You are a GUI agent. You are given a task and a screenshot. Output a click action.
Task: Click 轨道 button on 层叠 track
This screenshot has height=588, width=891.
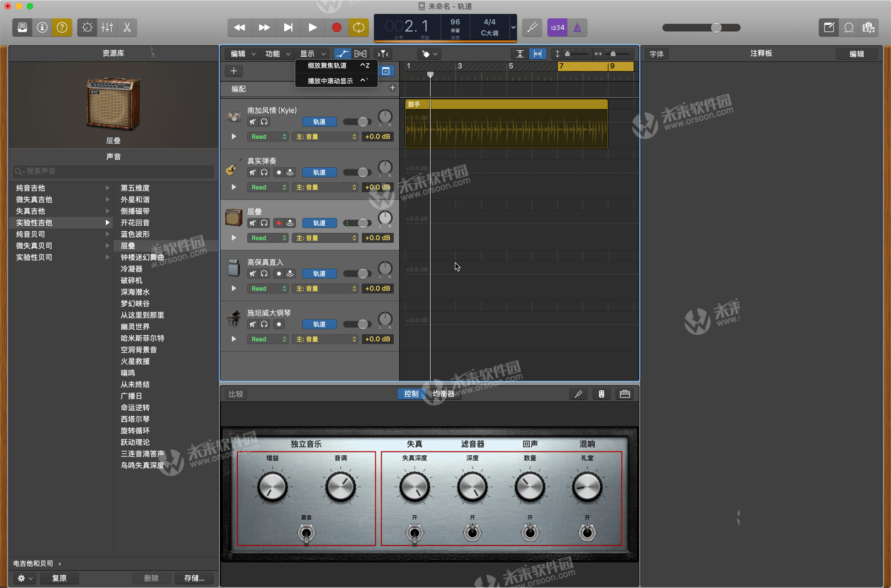coord(319,223)
